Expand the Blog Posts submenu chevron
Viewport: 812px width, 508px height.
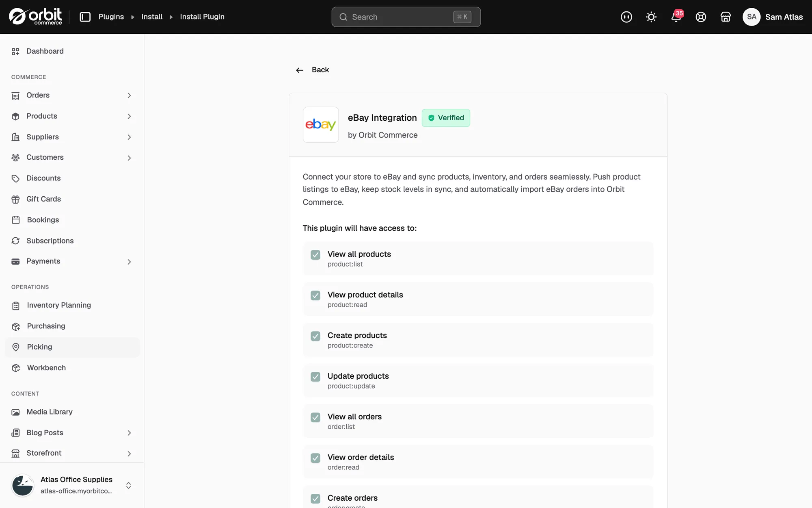pos(129,433)
